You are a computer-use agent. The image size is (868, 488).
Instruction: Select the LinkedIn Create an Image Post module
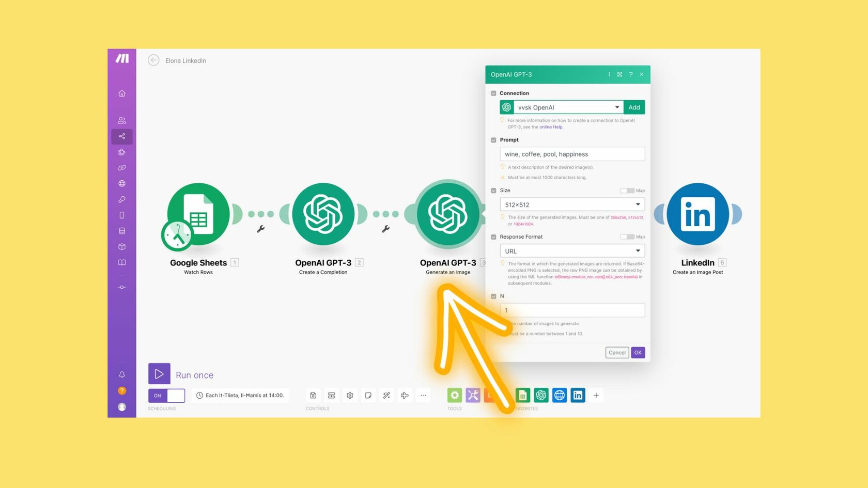click(x=698, y=214)
